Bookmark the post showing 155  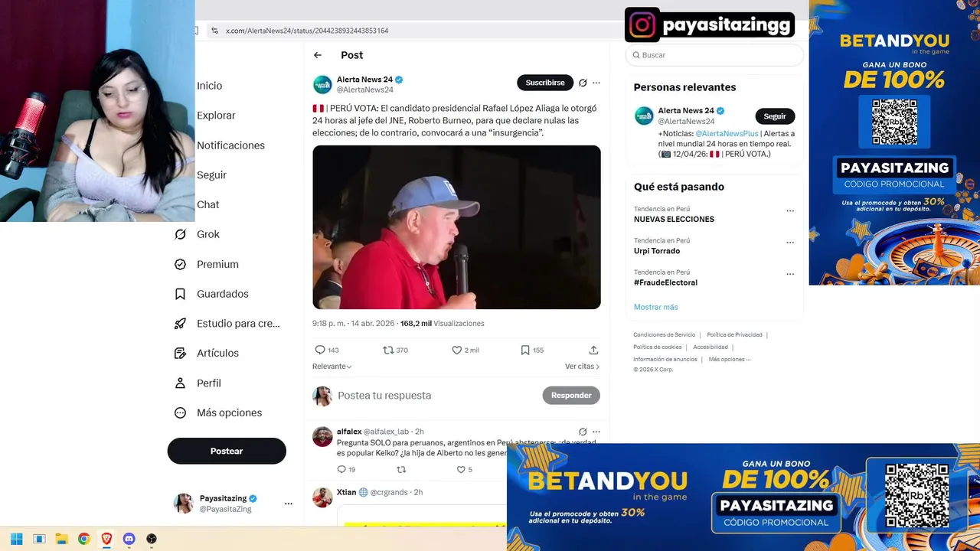pyautogui.click(x=525, y=350)
